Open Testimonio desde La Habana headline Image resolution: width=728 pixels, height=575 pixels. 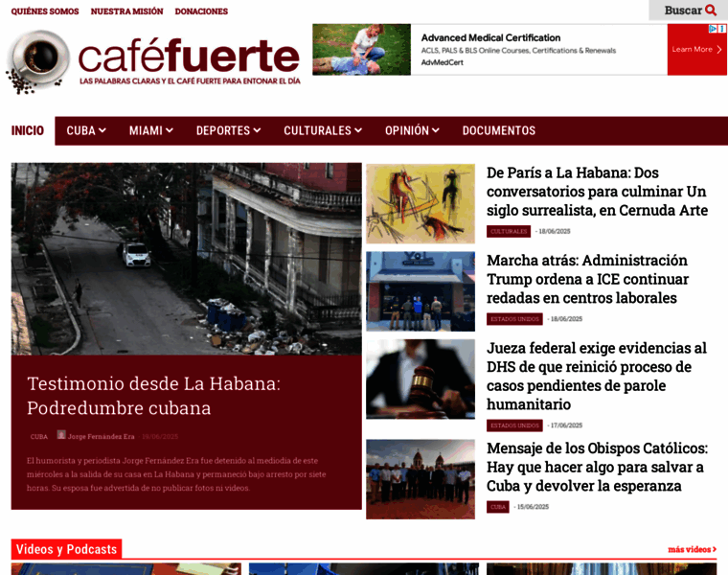pos(153,396)
